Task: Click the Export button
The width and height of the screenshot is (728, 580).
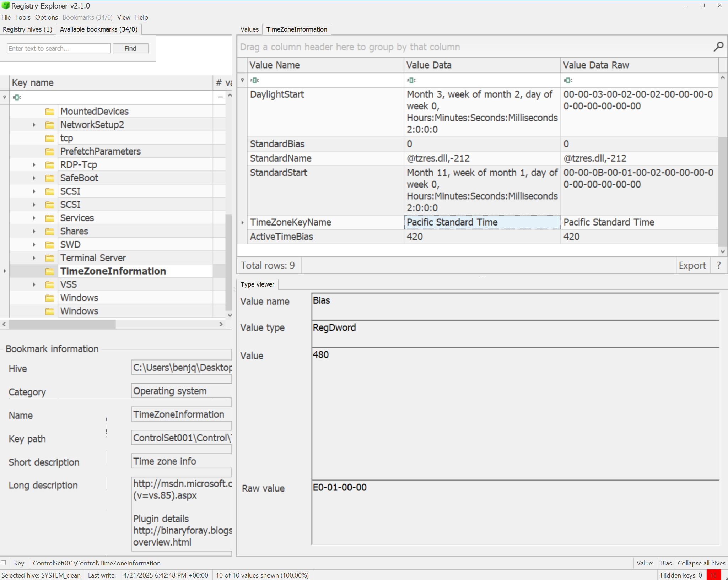Action: (x=691, y=265)
